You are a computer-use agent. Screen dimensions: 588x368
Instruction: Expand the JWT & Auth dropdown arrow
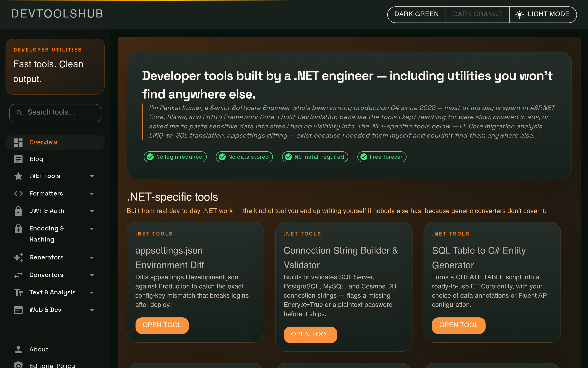pyautogui.click(x=92, y=211)
